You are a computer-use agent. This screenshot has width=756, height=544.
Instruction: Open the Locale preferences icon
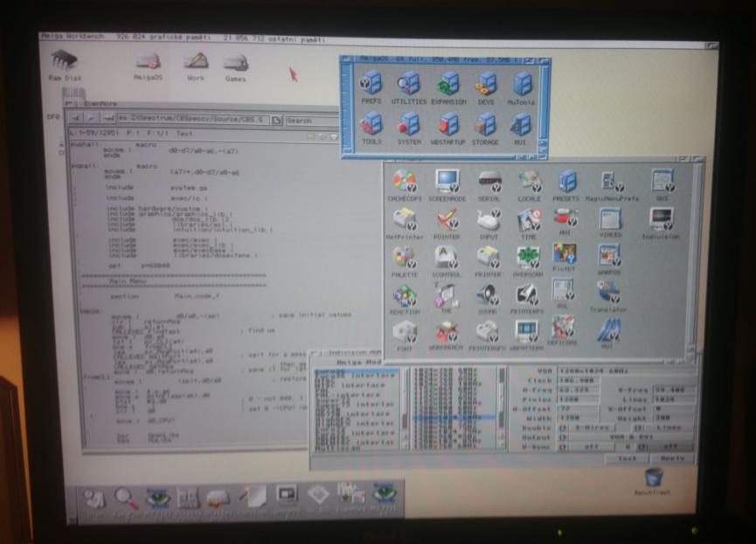point(529,182)
